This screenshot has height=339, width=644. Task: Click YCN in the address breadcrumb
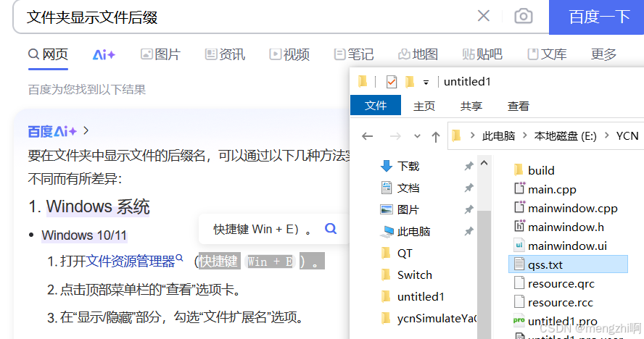(627, 136)
